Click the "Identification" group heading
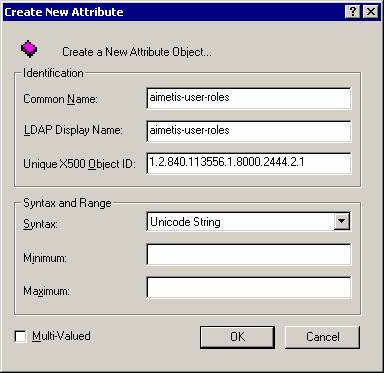 pyautogui.click(x=53, y=73)
